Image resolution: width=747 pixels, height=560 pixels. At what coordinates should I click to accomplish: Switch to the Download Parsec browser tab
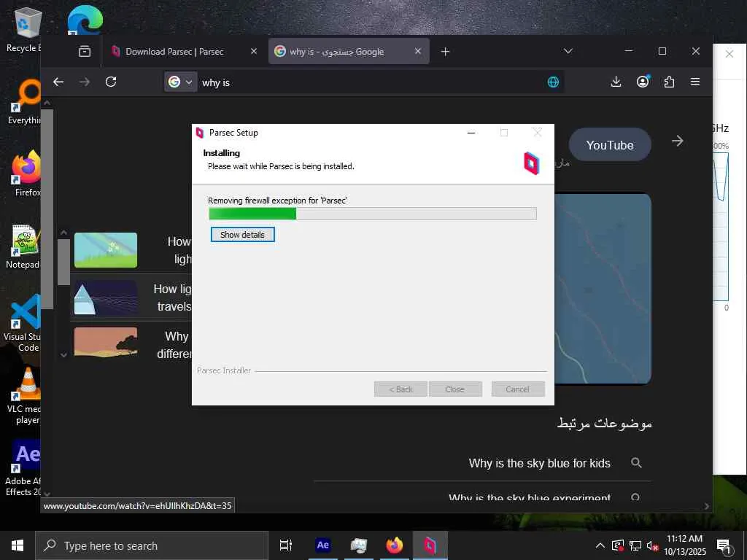(x=174, y=52)
